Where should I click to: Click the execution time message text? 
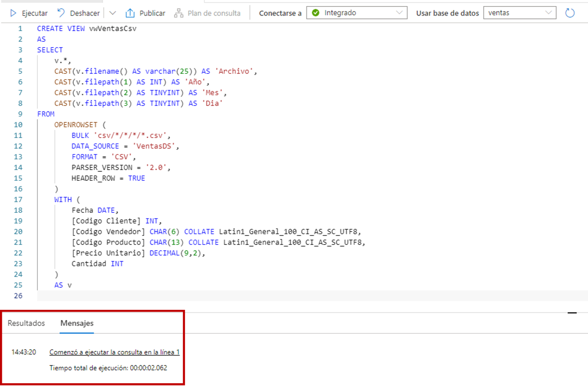[x=108, y=368]
